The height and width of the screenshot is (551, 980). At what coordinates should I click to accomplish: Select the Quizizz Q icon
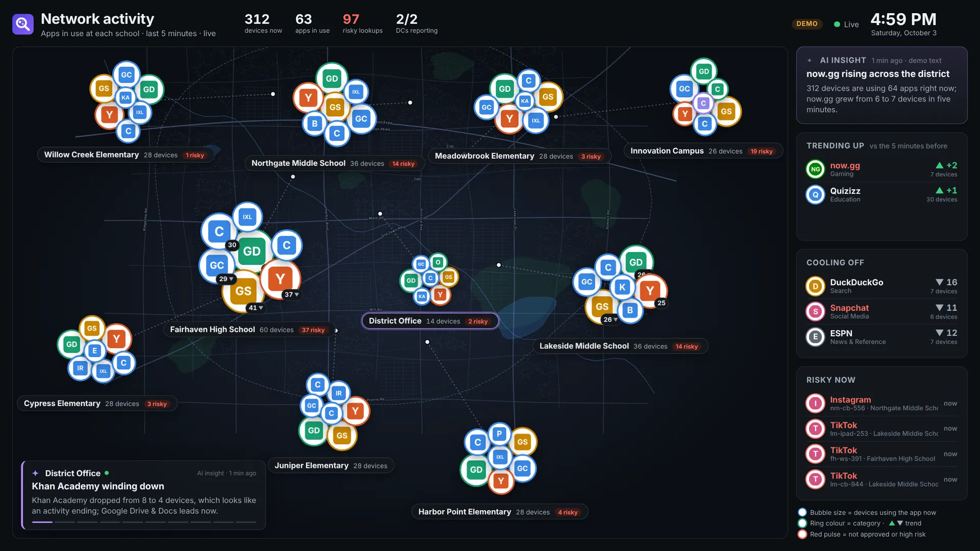click(x=815, y=194)
